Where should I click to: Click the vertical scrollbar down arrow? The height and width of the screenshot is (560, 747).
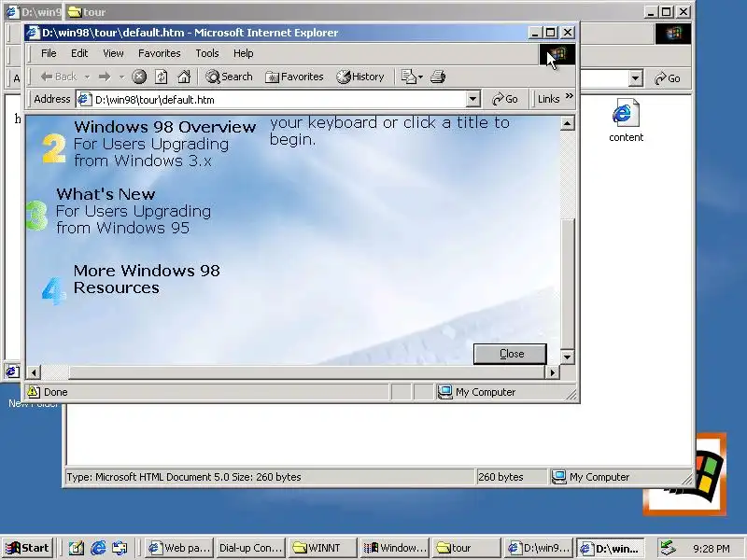coord(567,357)
